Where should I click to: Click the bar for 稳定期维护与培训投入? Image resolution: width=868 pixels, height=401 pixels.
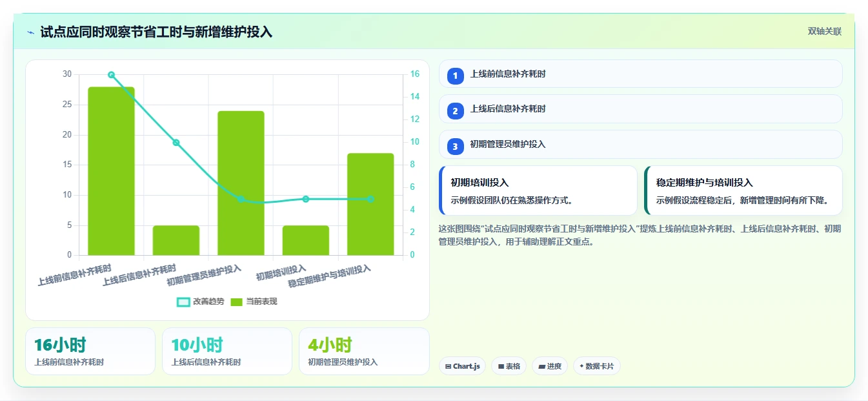pos(370,204)
